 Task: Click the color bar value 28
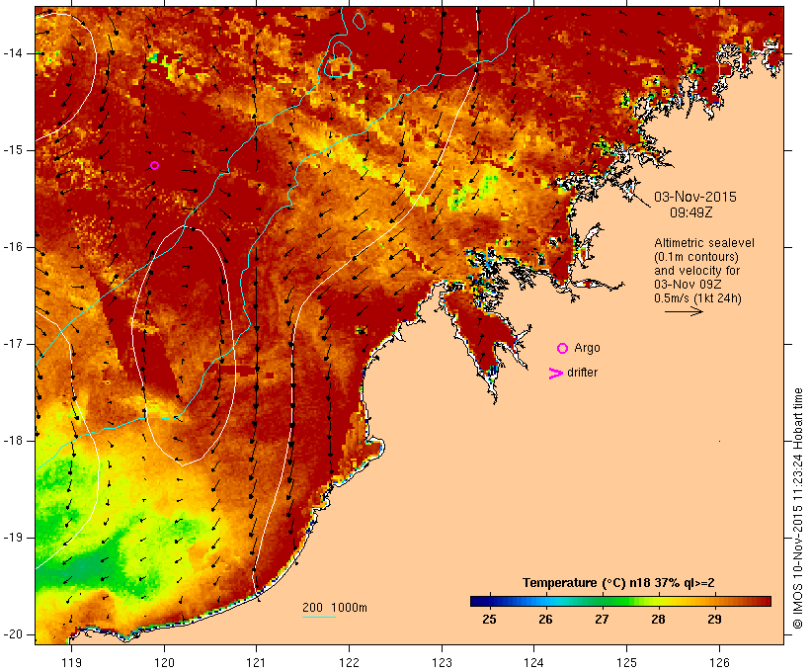(x=658, y=619)
